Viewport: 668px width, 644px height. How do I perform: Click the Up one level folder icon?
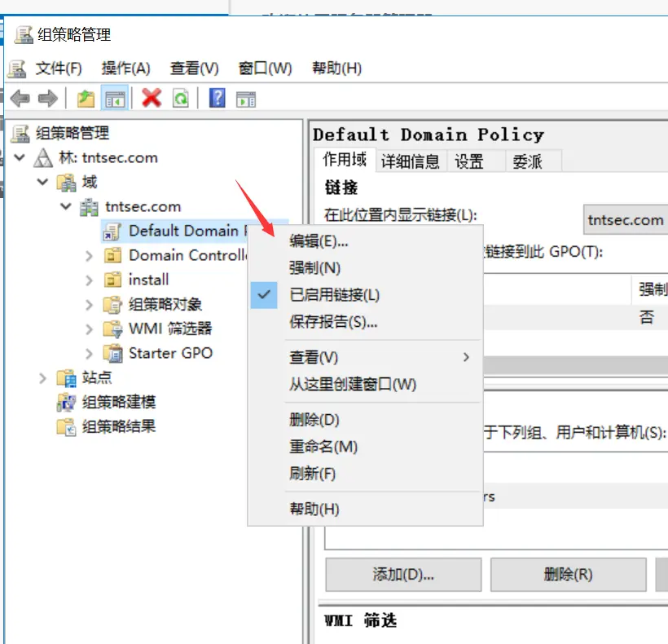point(86,99)
